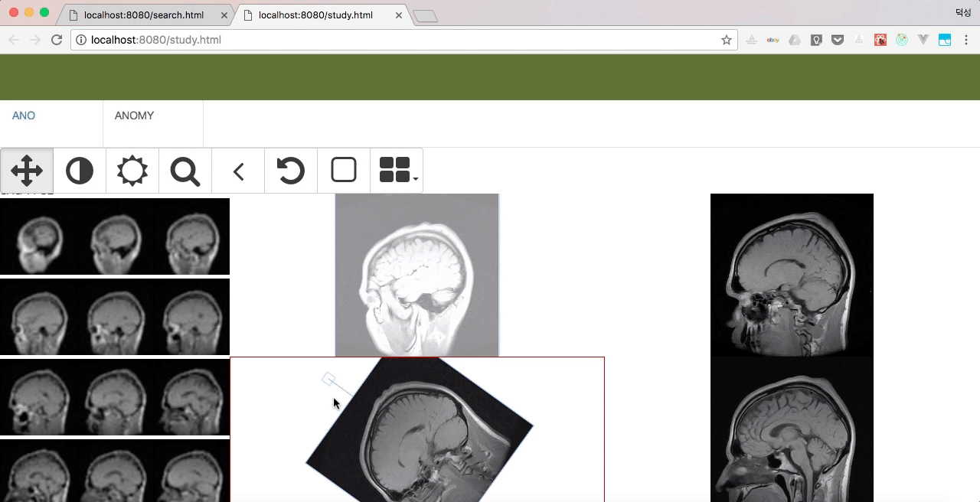The height and width of the screenshot is (502, 980).
Task: Click the lightbulb Keep extension icon
Action: [x=816, y=40]
